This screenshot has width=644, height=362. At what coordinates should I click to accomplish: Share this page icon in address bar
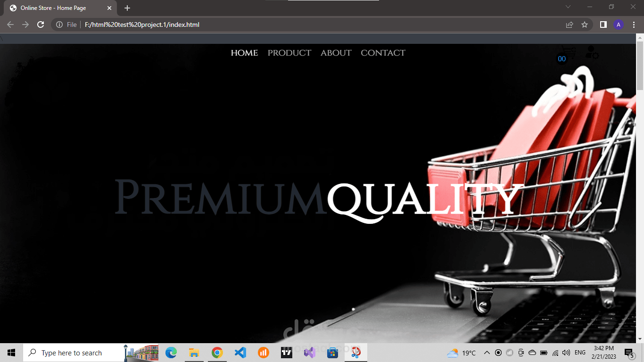(570, 25)
